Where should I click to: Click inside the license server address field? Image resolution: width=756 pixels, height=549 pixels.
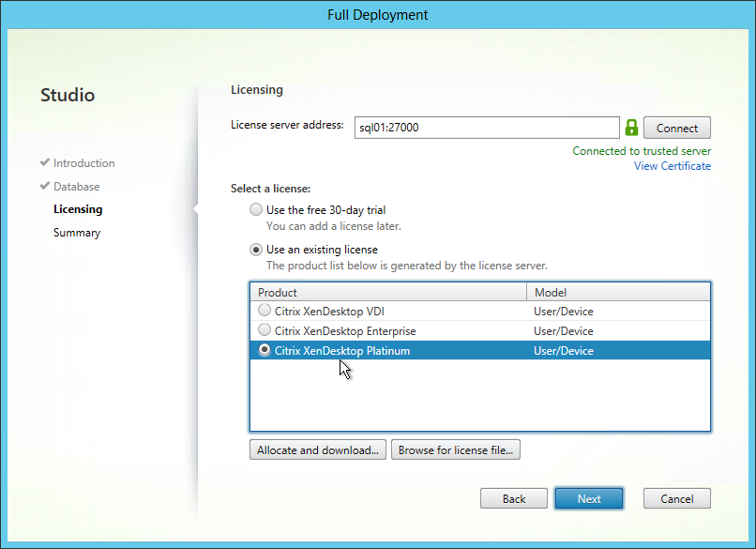click(487, 128)
